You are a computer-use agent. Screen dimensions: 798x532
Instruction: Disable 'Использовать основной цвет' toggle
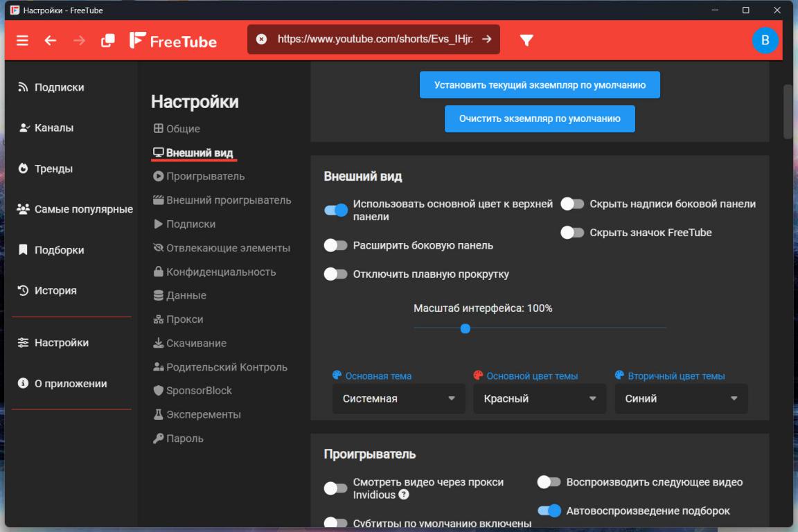coord(336,211)
